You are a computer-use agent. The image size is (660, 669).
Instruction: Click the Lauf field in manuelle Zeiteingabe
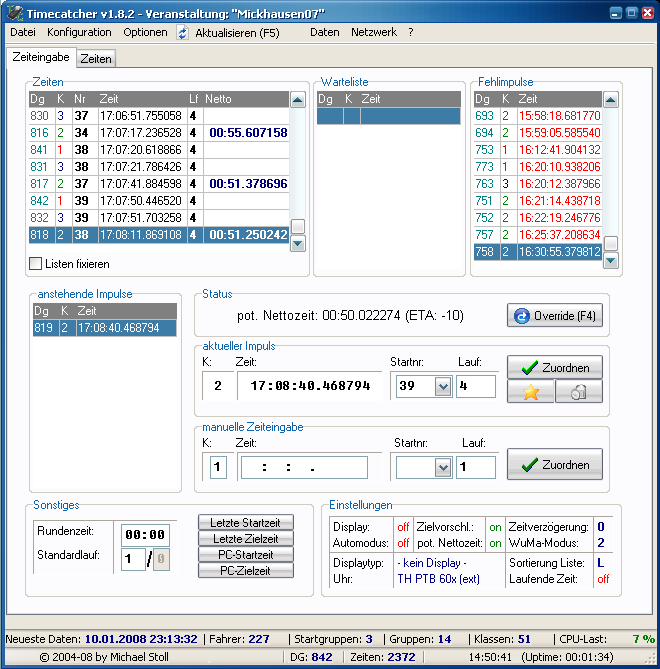[476, 467]
